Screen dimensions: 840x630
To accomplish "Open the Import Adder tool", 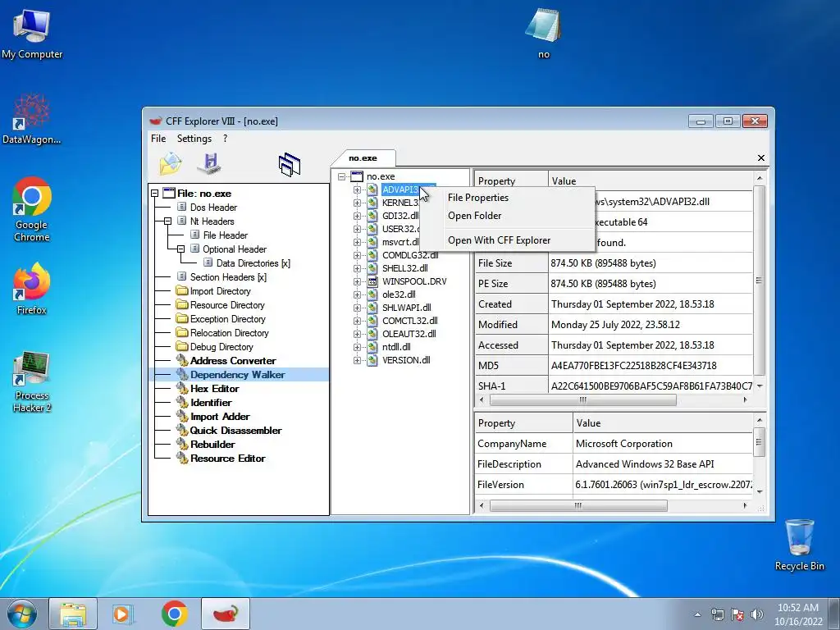I will coord(220,416).
